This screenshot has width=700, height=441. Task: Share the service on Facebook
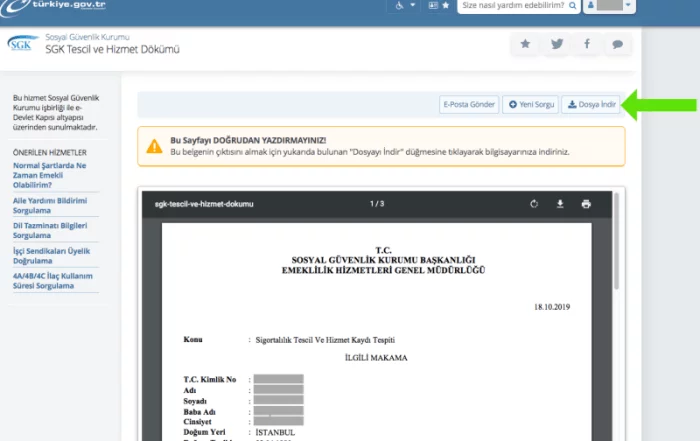tap(587, 44)
